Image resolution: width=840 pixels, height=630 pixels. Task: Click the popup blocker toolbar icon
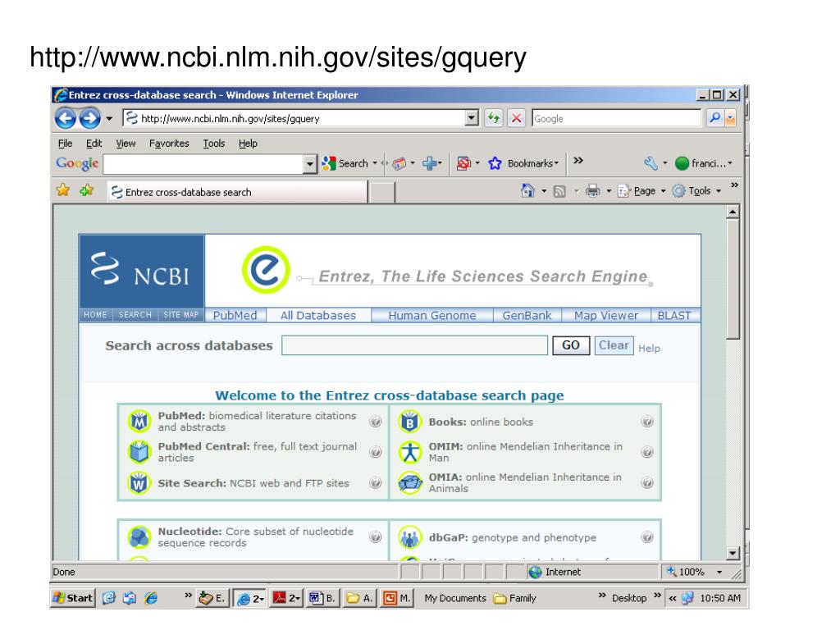coord(463,163)
